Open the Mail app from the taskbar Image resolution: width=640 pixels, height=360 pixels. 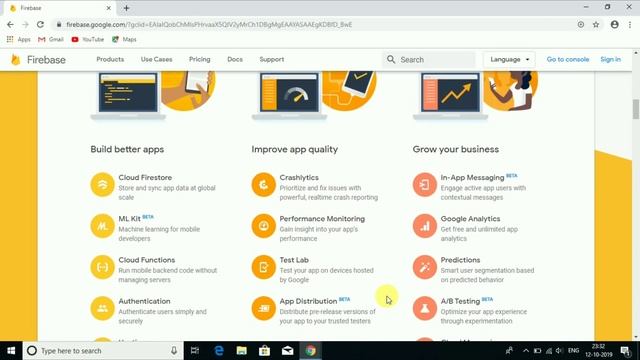(x=287, y=351)
